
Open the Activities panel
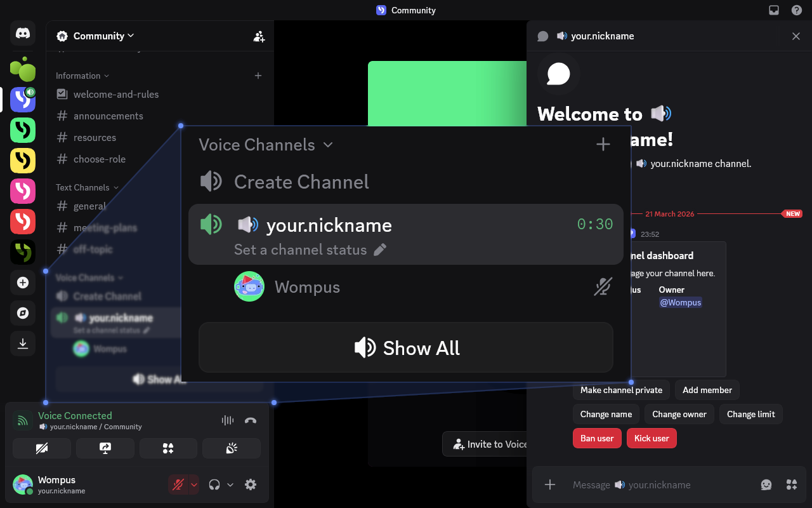pos(168,448)
